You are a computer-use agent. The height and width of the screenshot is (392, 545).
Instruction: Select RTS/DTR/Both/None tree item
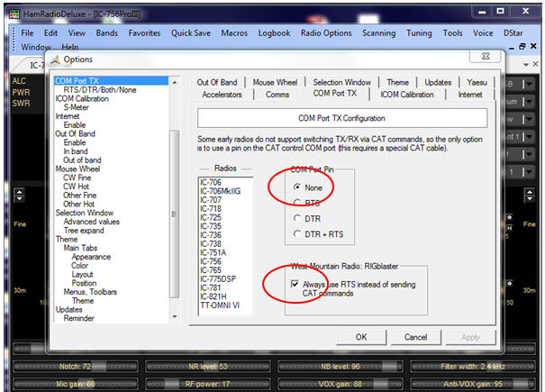point(100,90)
